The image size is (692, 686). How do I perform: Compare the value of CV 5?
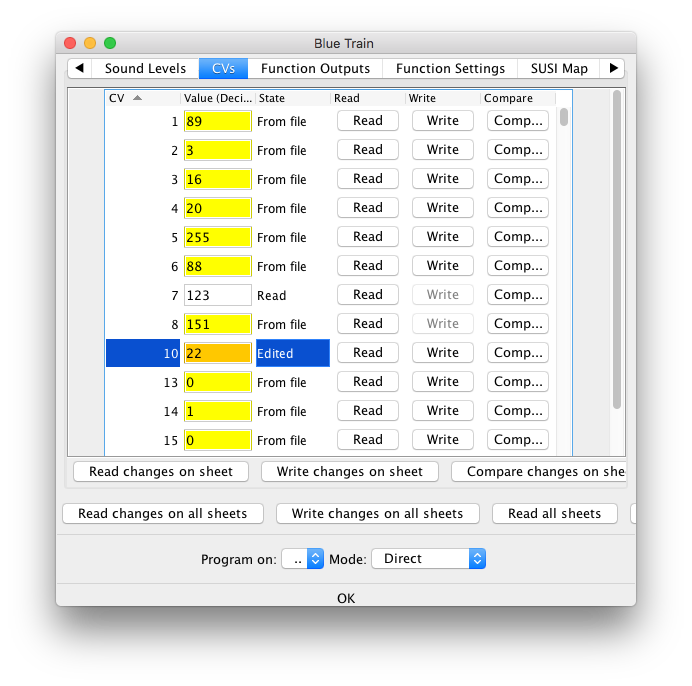click(518, 237)
